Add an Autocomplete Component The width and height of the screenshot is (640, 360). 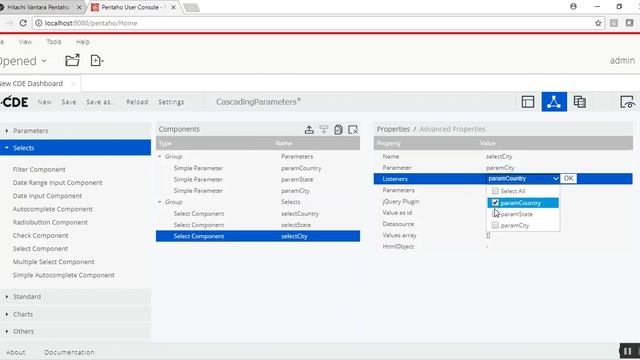pyautogui.click(x=53, y=209)
